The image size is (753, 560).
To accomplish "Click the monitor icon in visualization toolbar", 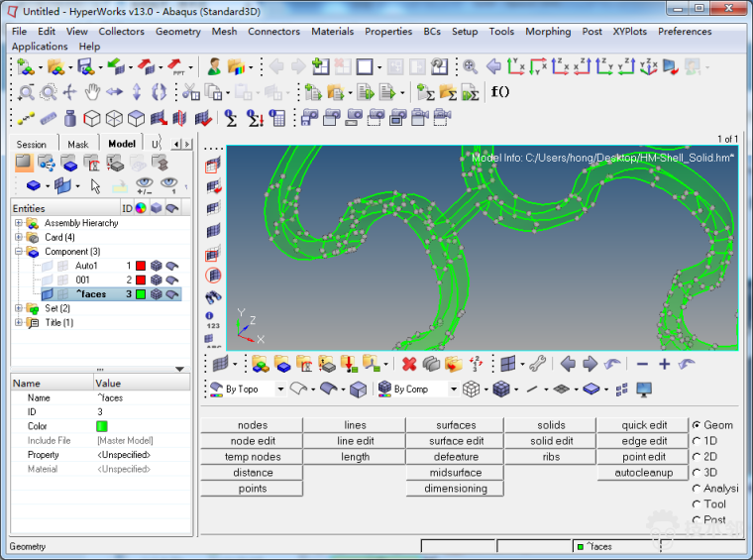I will click(644, 390).
